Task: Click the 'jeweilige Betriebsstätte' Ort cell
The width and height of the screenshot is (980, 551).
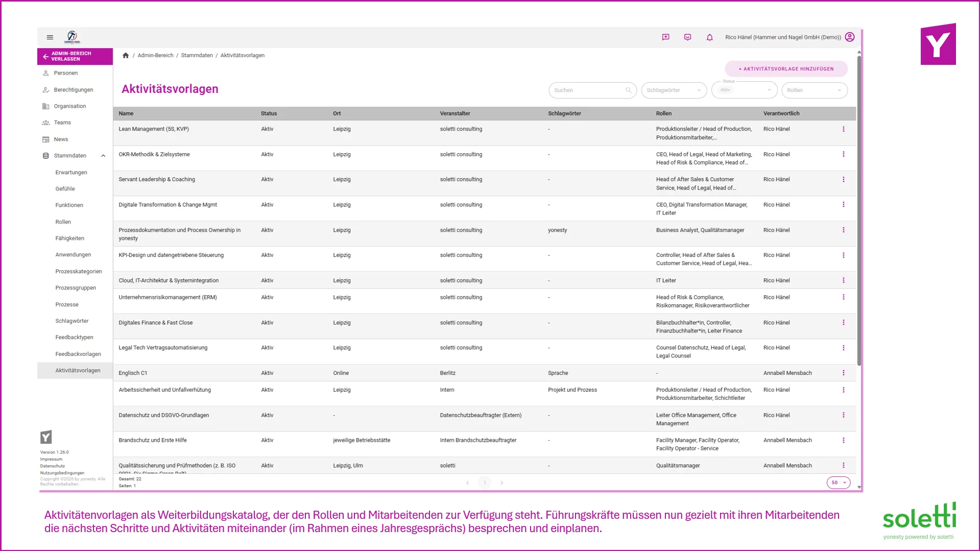Action: (x=362, y=440)
